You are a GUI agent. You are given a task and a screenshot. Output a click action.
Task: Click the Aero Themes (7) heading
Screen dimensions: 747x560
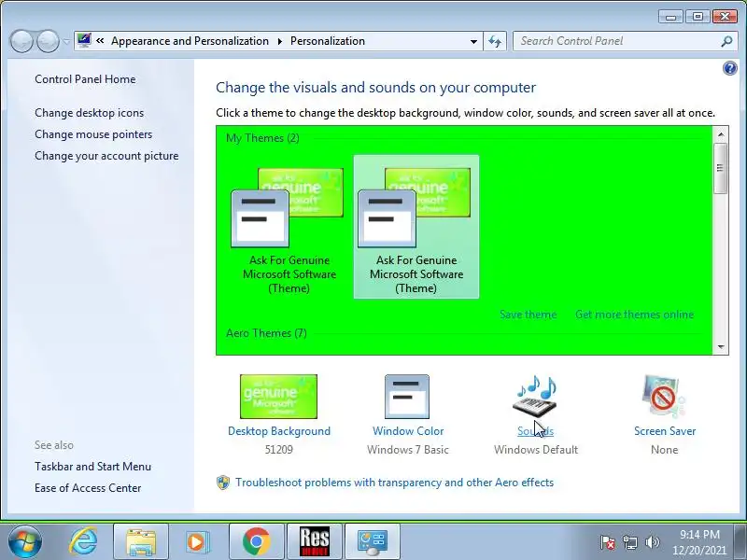[x=266, y=333]
